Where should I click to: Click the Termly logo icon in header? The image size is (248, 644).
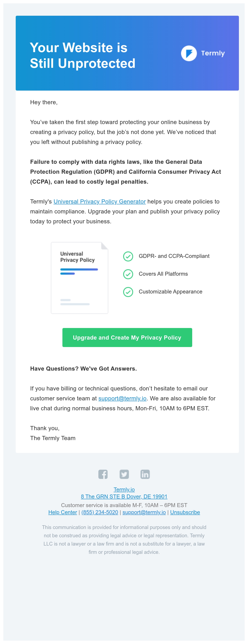(189, 53)
